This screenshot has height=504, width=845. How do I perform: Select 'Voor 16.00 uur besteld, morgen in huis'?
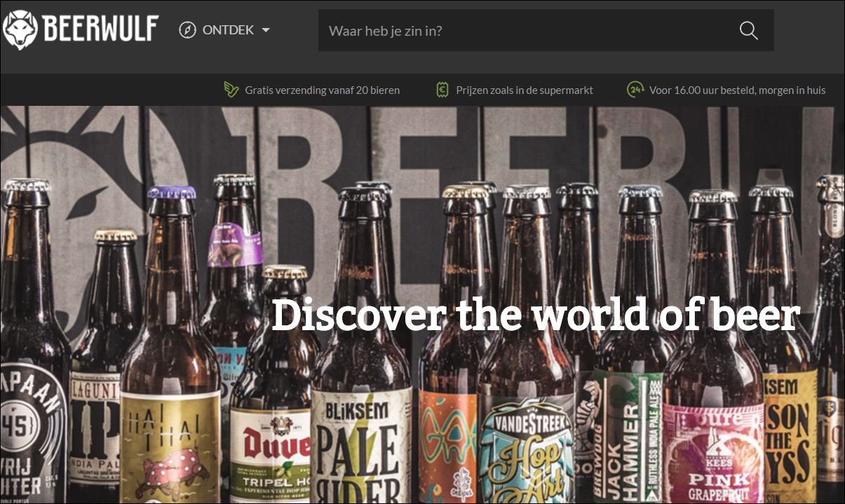click(737, 90)
